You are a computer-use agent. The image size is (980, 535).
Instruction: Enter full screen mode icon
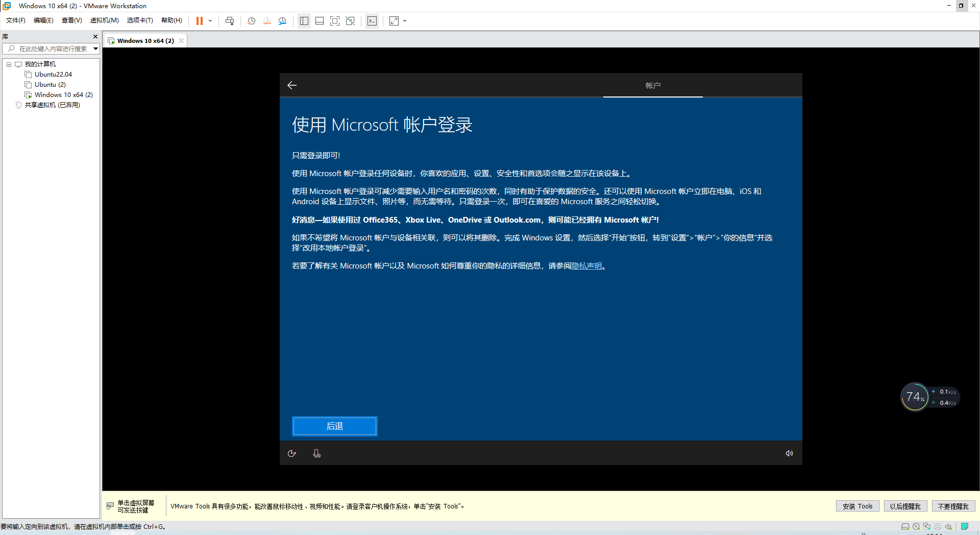pos(335,21)
